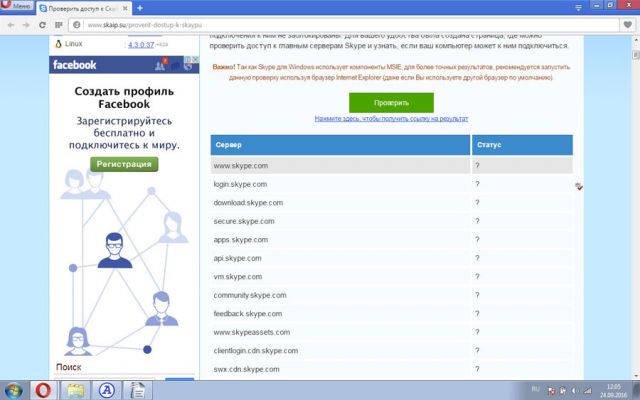Close the Skype access check tab
The image size is (640, 400).
click(125, 8)
